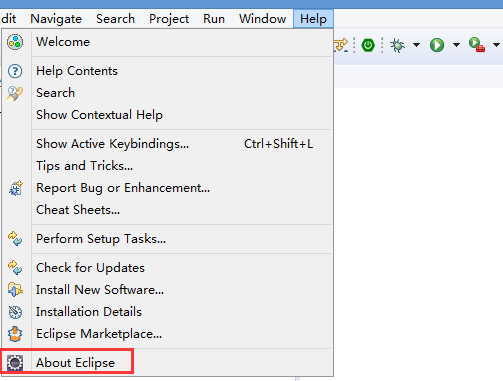Open Install New Software...

[167, 290]
